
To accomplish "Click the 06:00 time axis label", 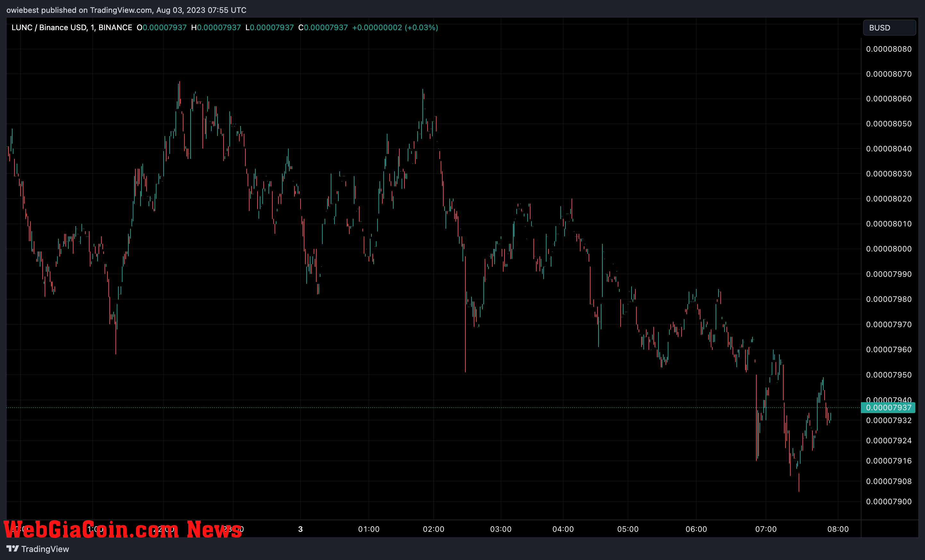I will 696,529.
